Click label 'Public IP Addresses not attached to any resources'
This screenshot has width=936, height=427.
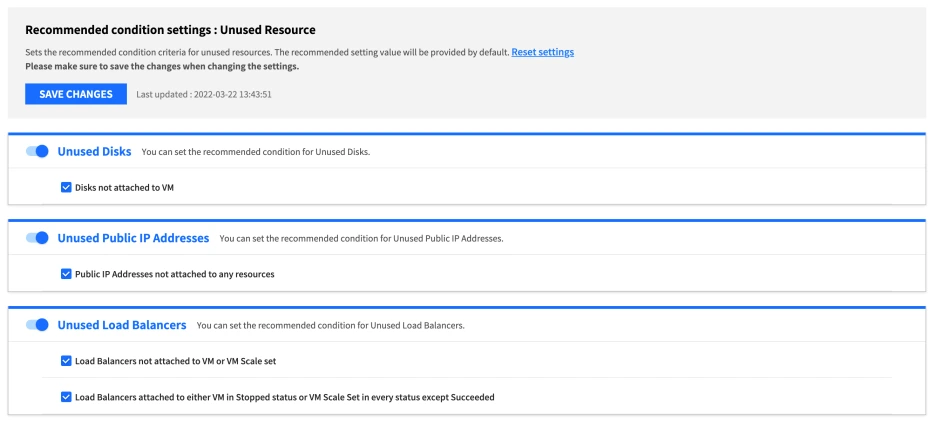pyautogui.click(x=174, y=274)
